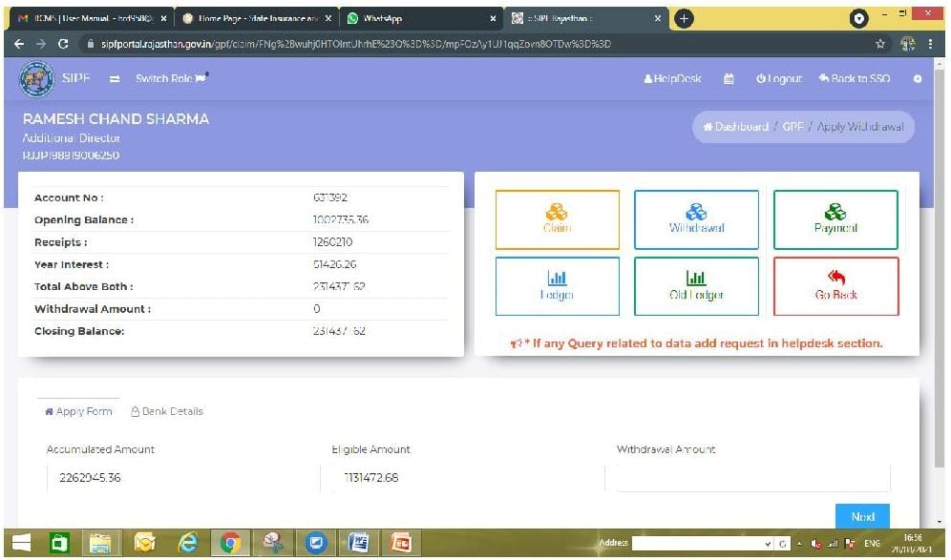This screenshot has width=951, height=560.
Task: Click the helpdesk query notice text
Action: point(697,343)
